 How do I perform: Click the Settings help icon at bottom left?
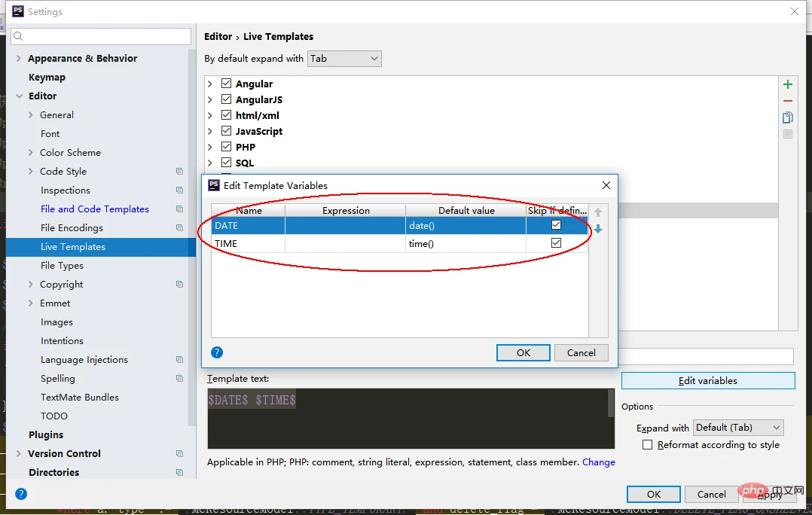pyautogui.click(x=21, y=494)
